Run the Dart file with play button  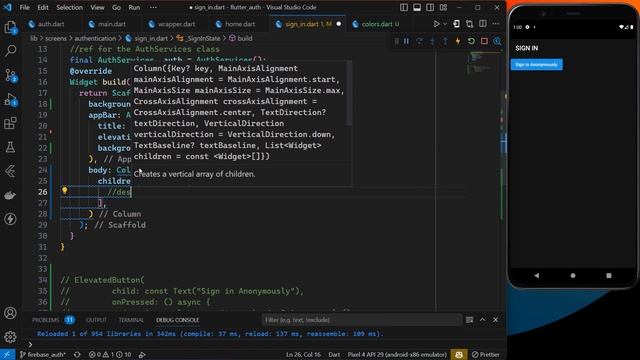pyautogui.click(x=436, y=24)
